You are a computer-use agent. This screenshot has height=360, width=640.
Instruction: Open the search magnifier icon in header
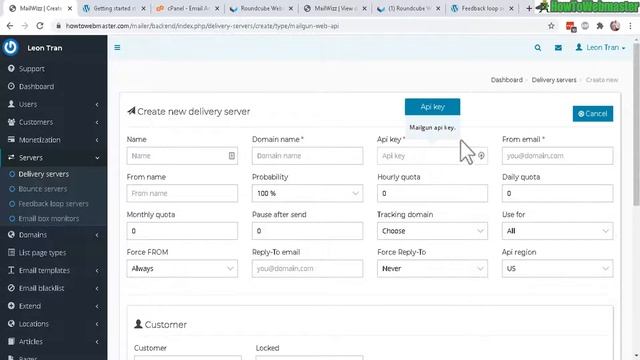(538, 48)
